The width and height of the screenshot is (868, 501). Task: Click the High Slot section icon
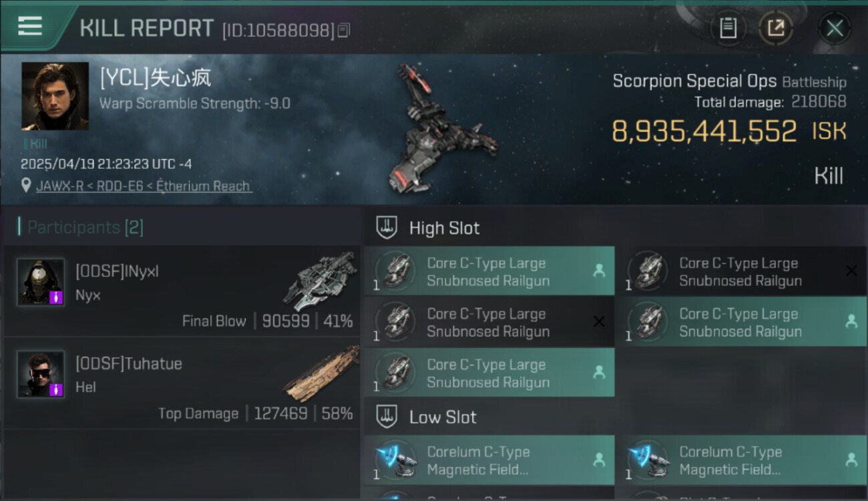pos(387,228)
